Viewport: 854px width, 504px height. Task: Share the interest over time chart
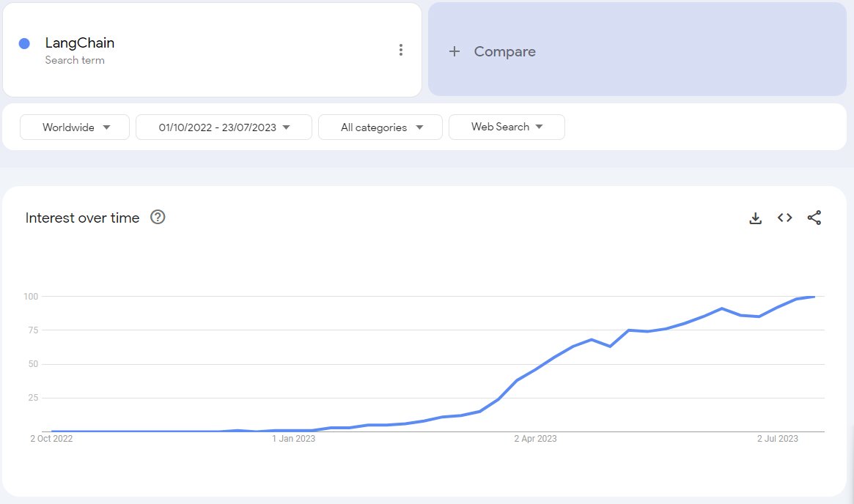coord(814,218)
